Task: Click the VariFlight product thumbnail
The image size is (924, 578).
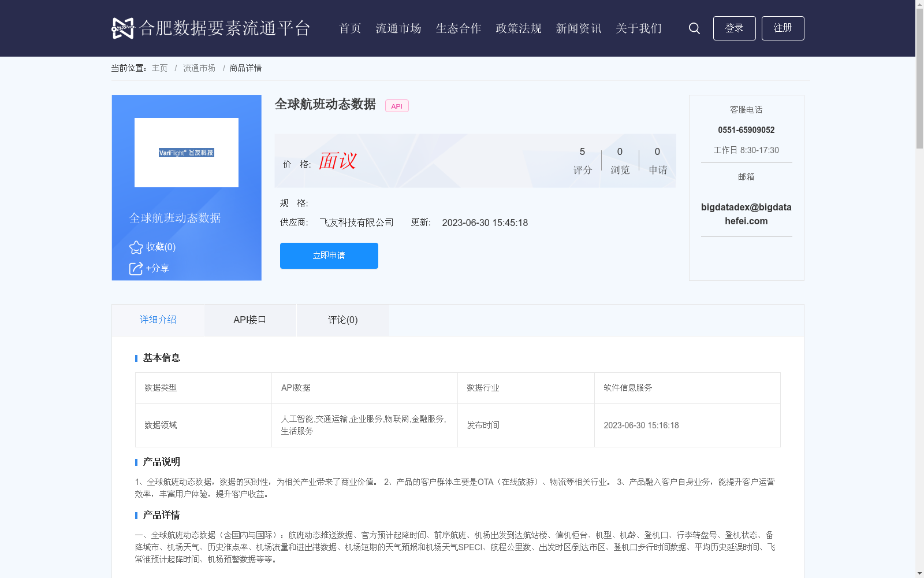Action: [x=187, y=153]
